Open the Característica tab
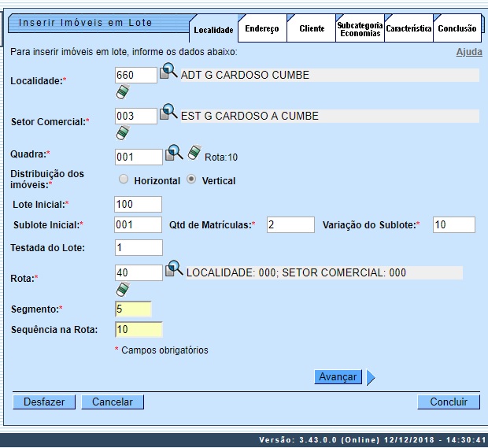Image resolution: width=488 pixels, height=448 pixels. coord(409,29)
